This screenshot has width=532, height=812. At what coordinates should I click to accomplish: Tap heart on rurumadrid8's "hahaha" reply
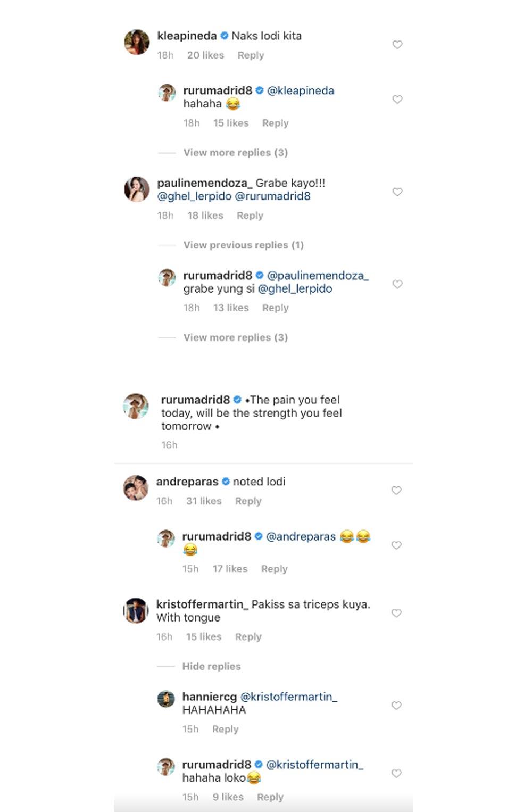point(397,100)
